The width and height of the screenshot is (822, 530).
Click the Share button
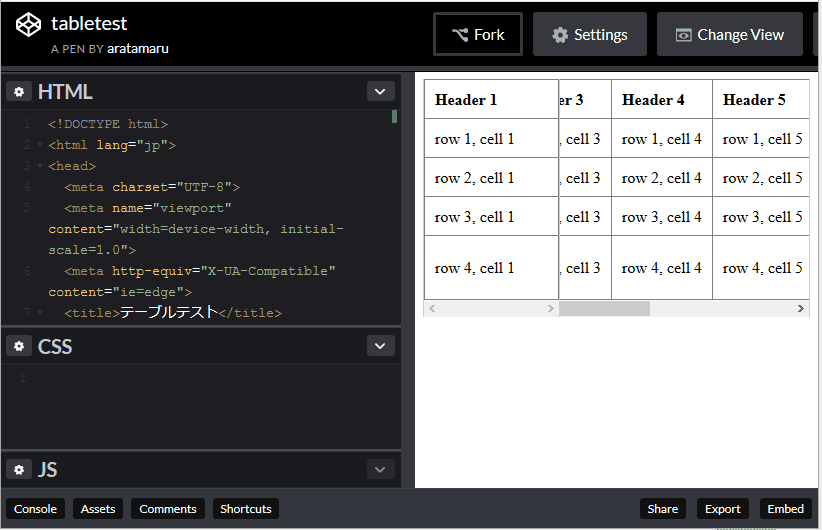point(662,509)
